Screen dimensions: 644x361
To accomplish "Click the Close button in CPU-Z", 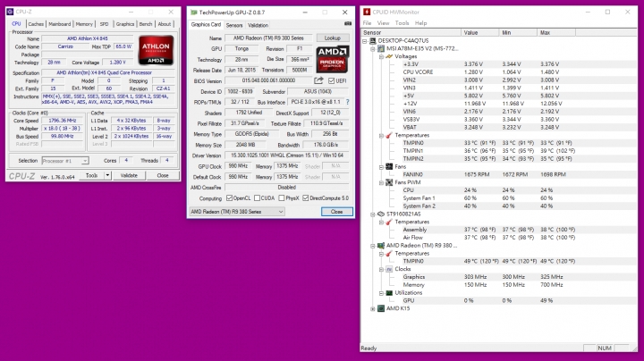I will (163, 175).
